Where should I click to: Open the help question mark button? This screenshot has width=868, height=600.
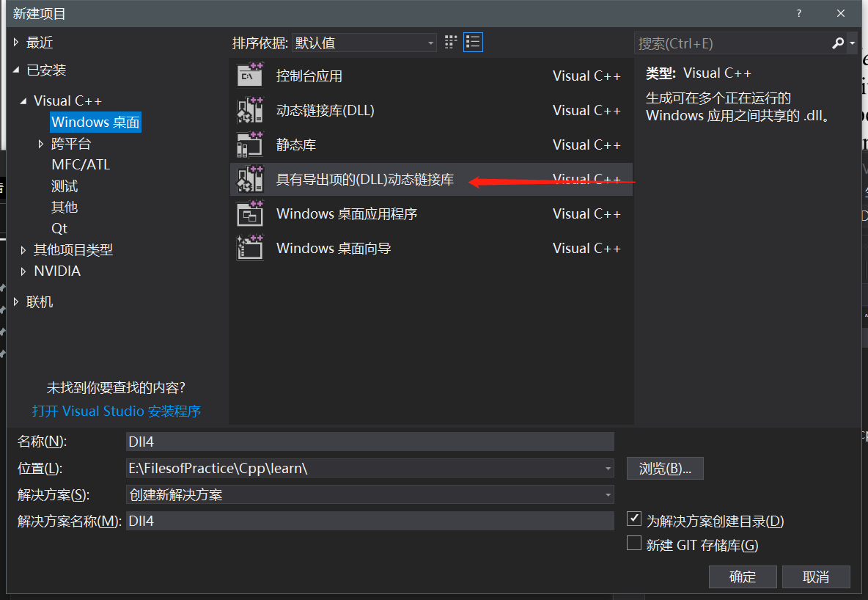click(x=799, y=13)
